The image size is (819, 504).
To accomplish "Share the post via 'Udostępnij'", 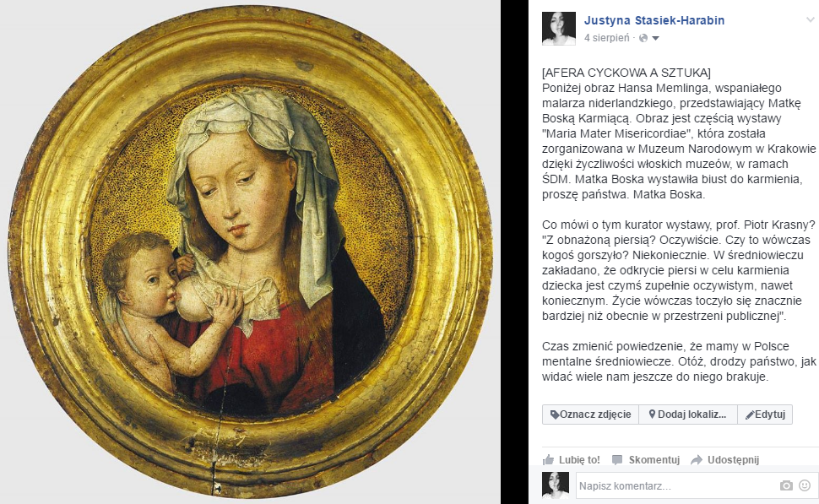I will click(725, 459).
